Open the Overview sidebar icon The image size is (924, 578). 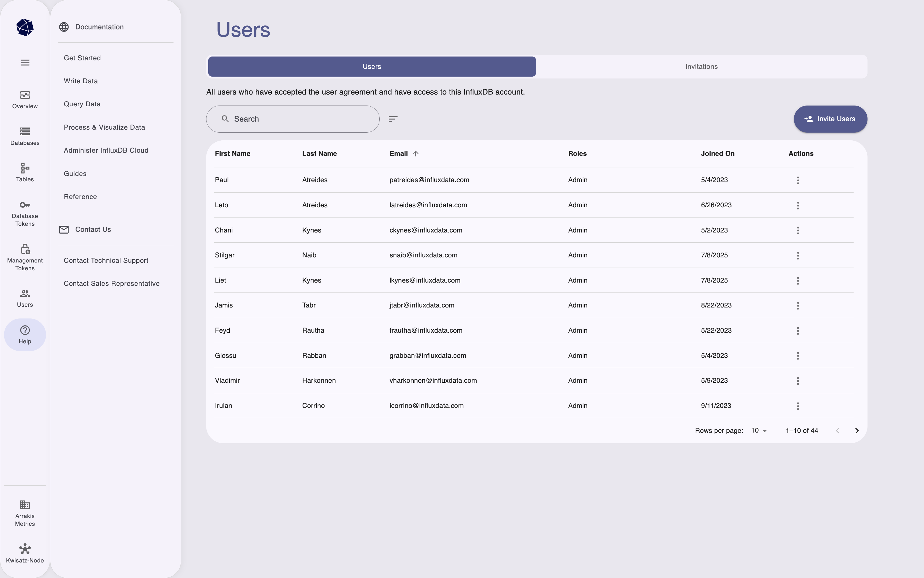coord(24,99)
